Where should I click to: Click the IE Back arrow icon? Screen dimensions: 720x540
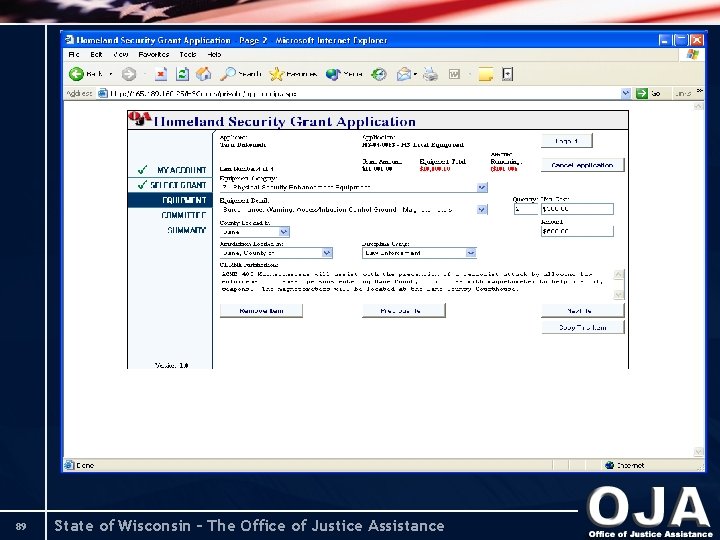coord(76,74)
